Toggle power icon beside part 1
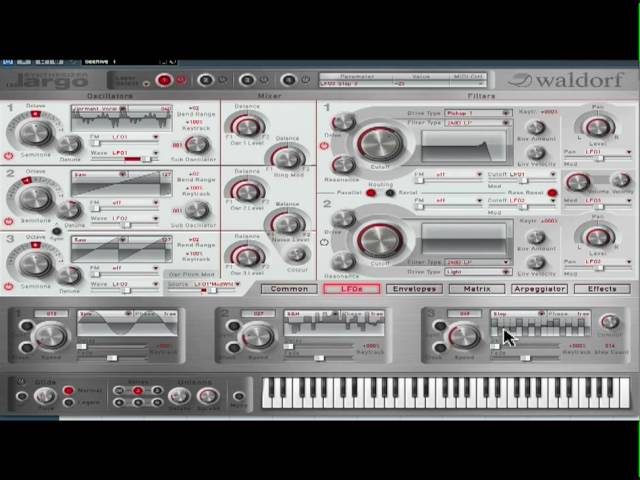 181,80
